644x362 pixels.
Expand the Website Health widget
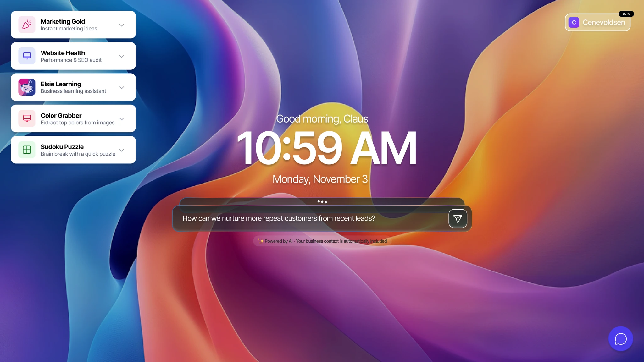click(121, 56)
